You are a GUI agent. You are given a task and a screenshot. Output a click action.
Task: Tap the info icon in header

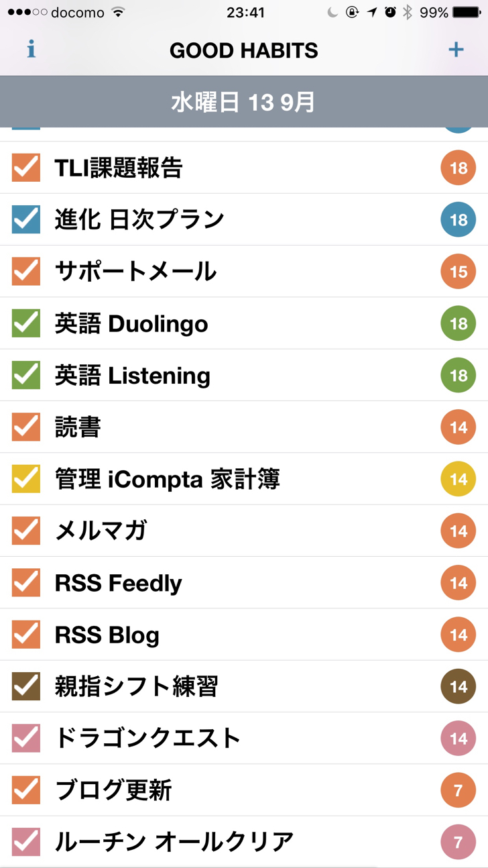tap(31, 50)
